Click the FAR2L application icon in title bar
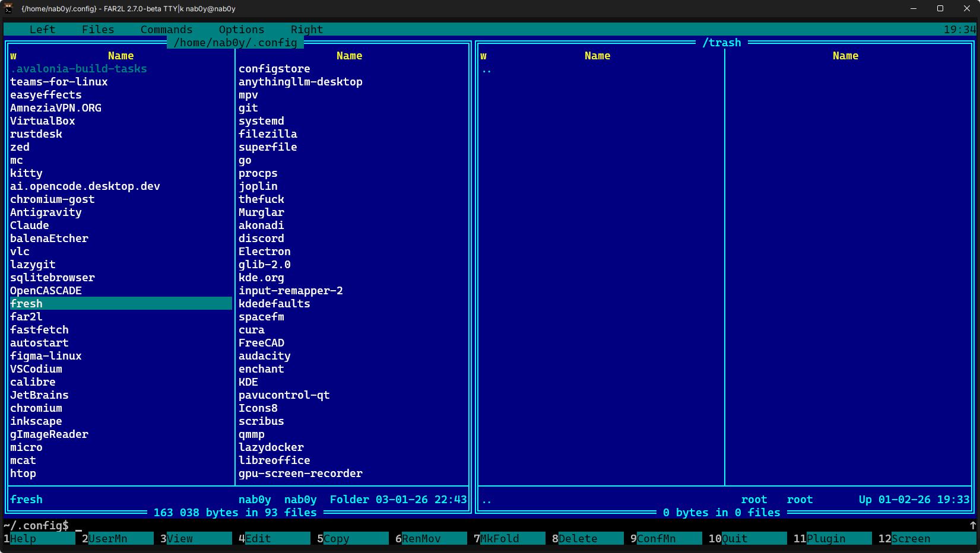Image resolution: width=980 pixels, height=553 pixels. (x=8, y=8)
